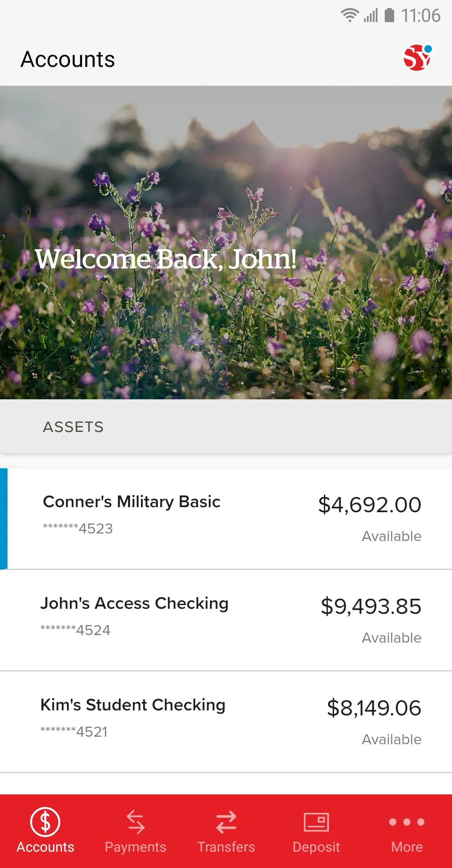Open Kim's Student Checking account
This screenshot has height=868, width=452.
[133, 705]
